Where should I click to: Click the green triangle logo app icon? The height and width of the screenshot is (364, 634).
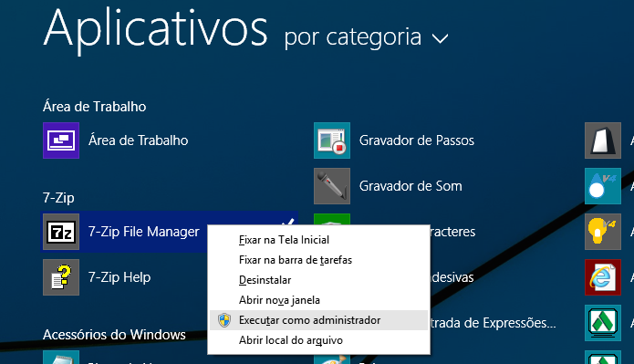(603, 323)
